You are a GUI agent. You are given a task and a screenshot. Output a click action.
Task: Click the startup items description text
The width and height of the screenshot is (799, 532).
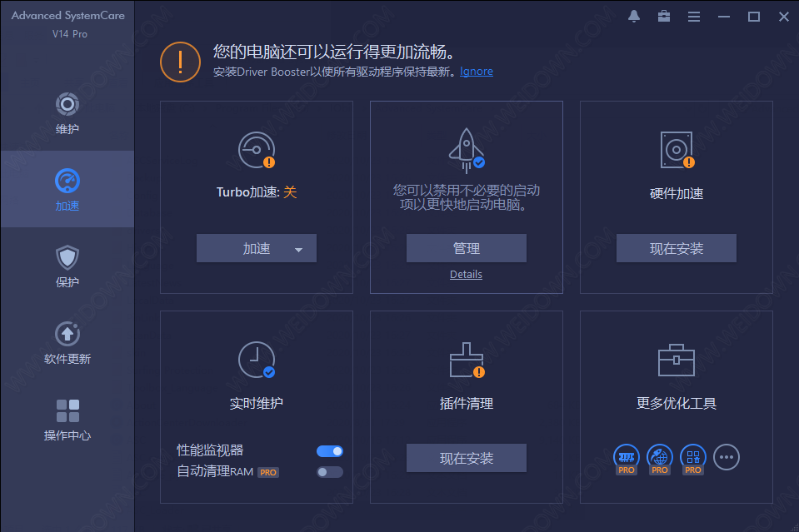coord(467,197)
